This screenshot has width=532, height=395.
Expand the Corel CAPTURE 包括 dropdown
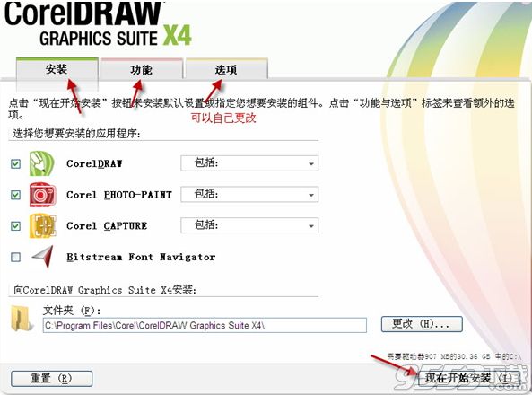click(x=249, y=225)
